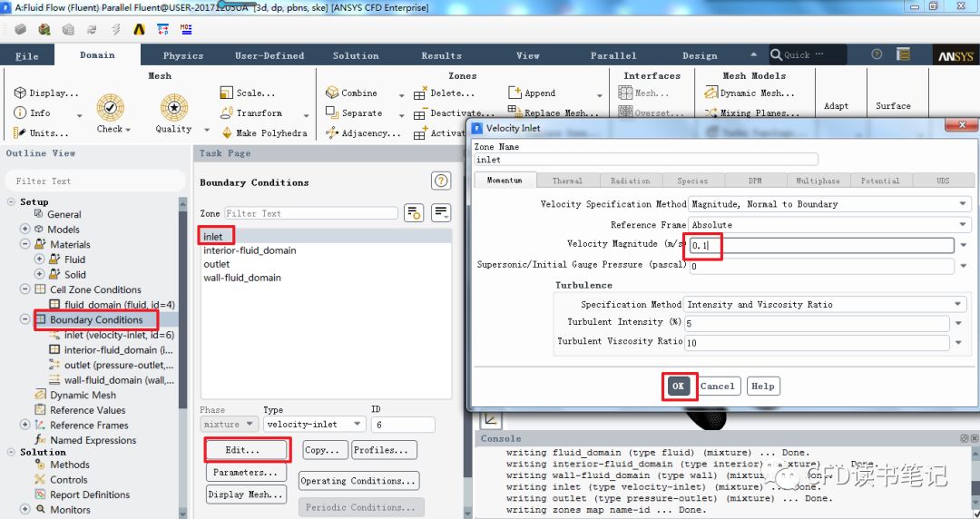Click the Velocity Magnitude input field

click(x=820, y=245)
